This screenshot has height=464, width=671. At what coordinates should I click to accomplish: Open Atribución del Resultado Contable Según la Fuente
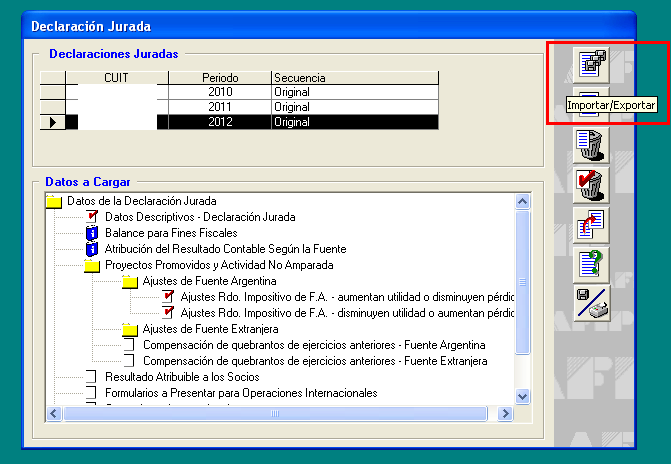pos(224,249)
